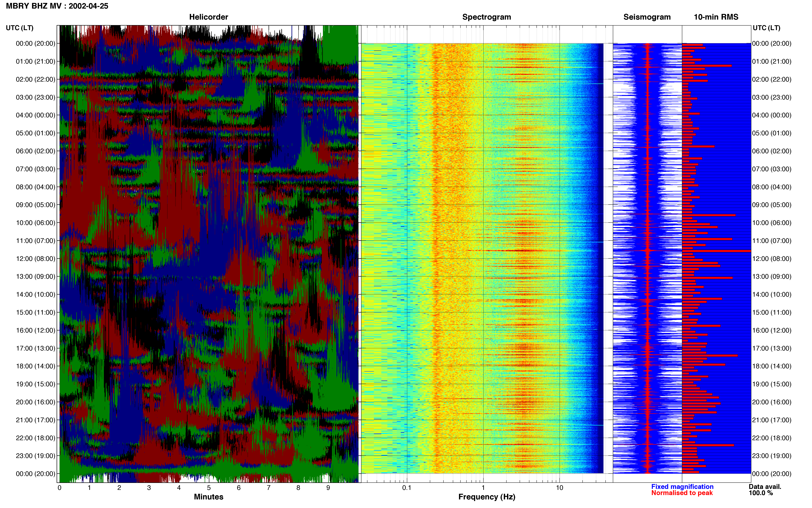Click '22:00 (18:00)' on the RMS panel time axis

pyautogui.click(x=772, y=438)
